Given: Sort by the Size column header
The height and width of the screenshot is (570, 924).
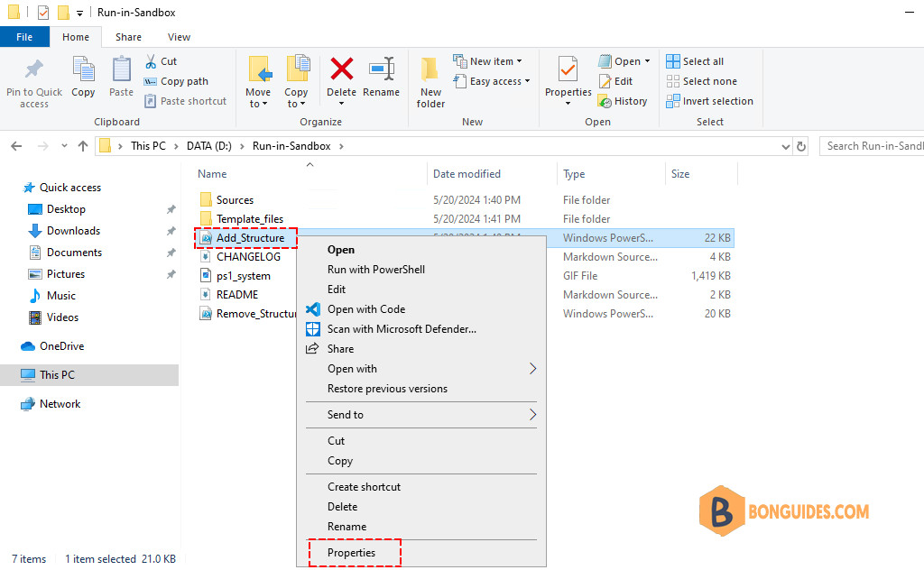Looking at the screenshot, I should click(x=680, y=174).
